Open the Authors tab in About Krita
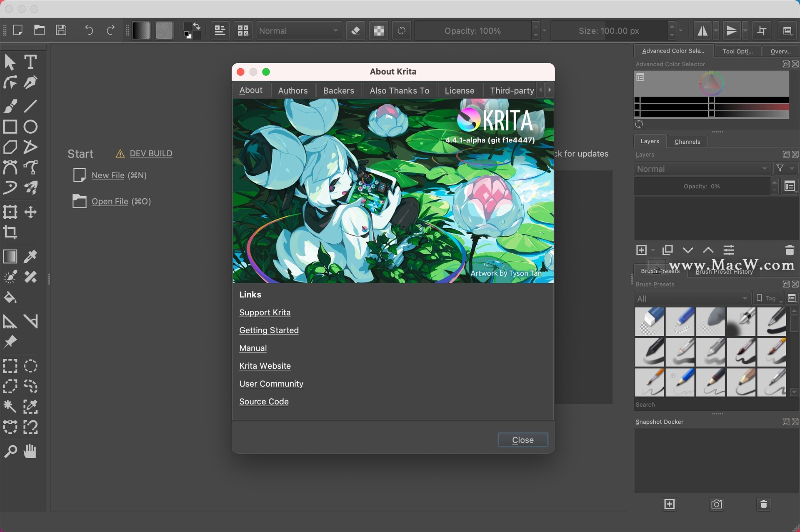 tap(293, 90)
